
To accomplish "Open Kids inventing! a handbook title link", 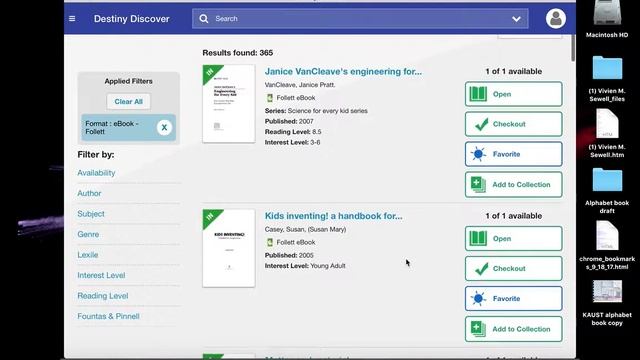I will coord(333,216).
